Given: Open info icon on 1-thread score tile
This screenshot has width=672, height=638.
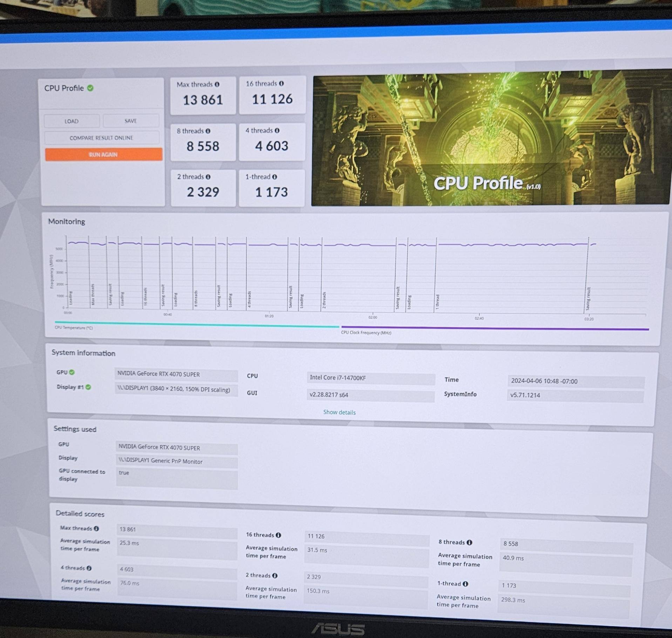Looking at the screenshot, I should 274,177.
